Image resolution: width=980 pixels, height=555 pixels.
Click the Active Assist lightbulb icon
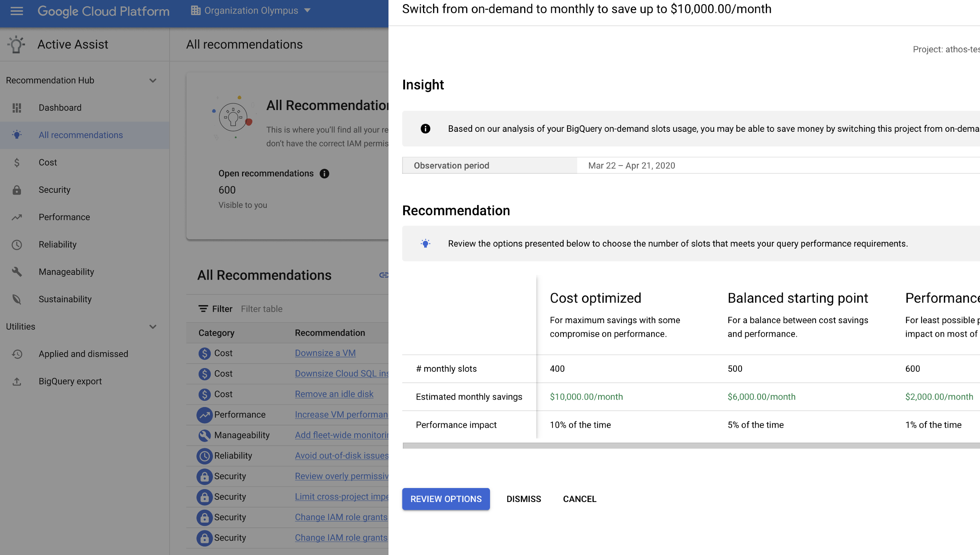point(17,44)
